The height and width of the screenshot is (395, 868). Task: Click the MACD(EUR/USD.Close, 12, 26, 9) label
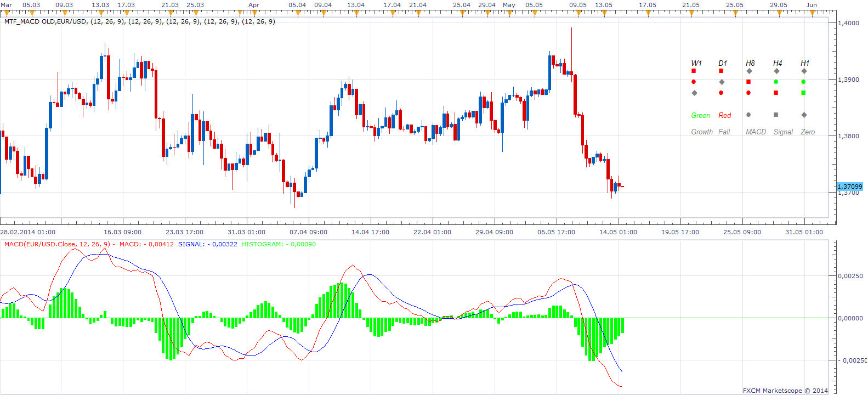coord(57,244)
